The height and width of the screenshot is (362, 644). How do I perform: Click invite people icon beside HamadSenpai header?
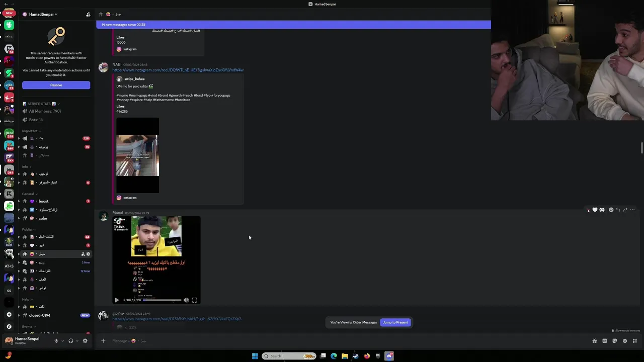click(x=89, y=14)
